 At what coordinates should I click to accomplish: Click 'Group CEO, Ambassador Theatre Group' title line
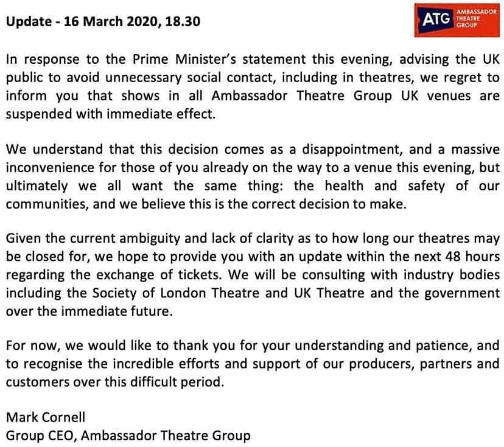point(128,436)
